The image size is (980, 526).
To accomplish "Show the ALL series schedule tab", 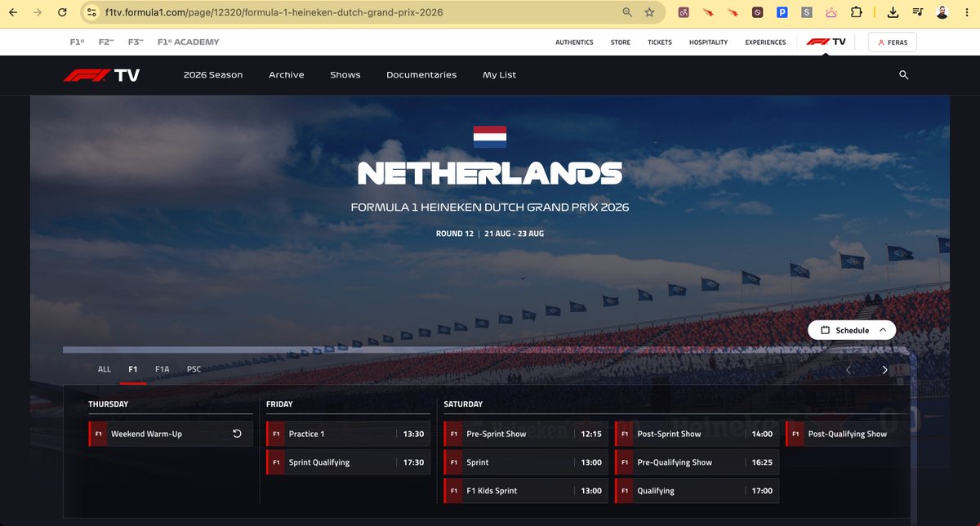I will (x=105, y=369).
